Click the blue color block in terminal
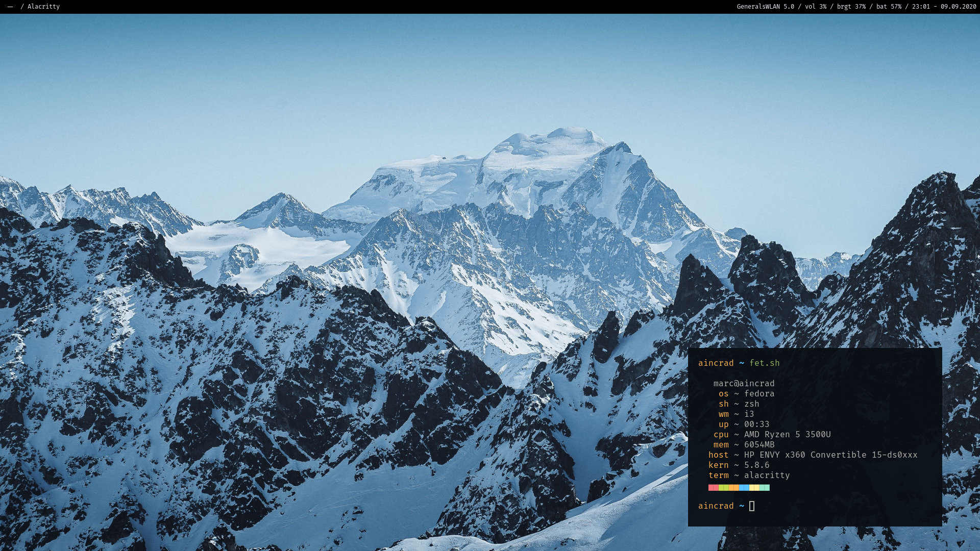The width and height of the screenshot is (980, 551). (x=744, y=488)
